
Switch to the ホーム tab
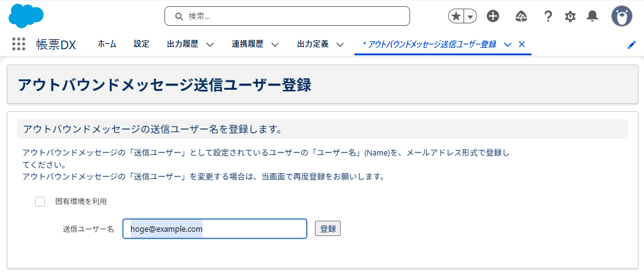107,44
